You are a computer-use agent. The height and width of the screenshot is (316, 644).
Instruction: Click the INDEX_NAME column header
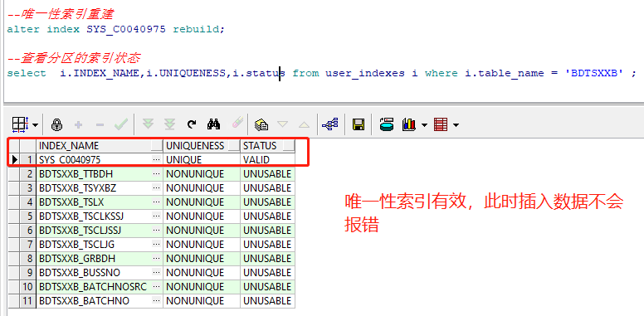tap(100, 146)
